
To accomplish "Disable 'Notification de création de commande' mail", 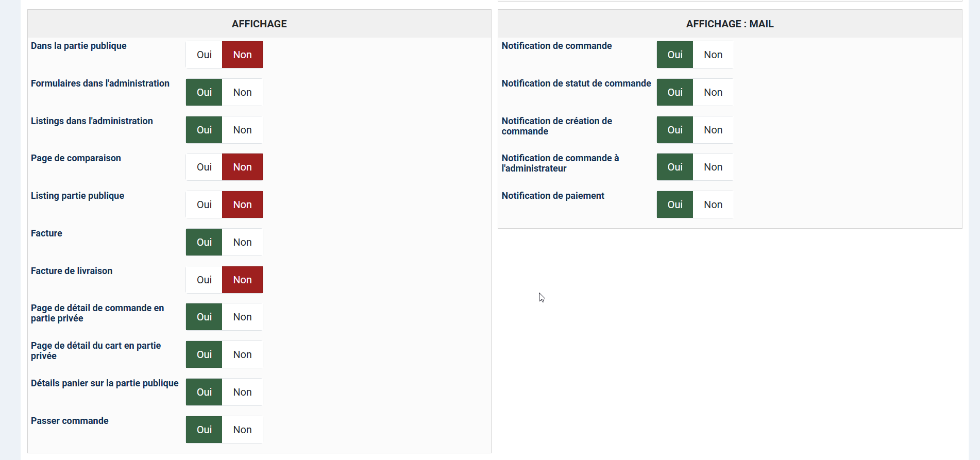I will (713, 130).
